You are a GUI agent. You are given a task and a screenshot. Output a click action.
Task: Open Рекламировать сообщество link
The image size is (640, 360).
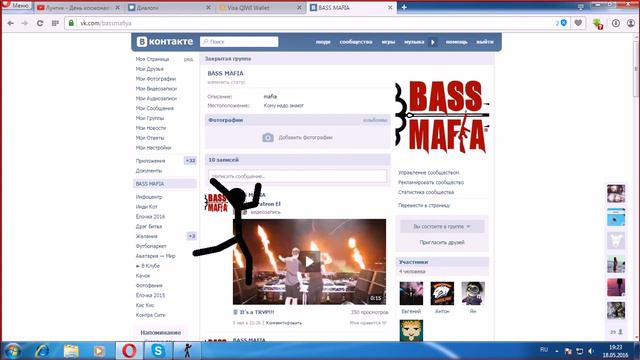tap(431, 182)
